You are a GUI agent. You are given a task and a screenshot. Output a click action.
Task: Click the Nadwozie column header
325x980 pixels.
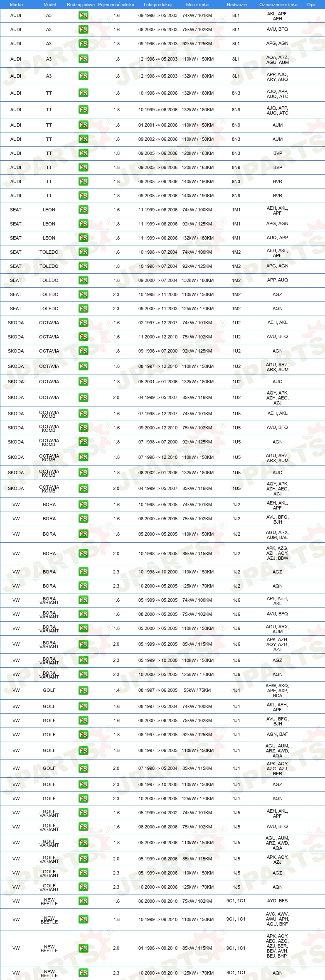click(237, 5)
